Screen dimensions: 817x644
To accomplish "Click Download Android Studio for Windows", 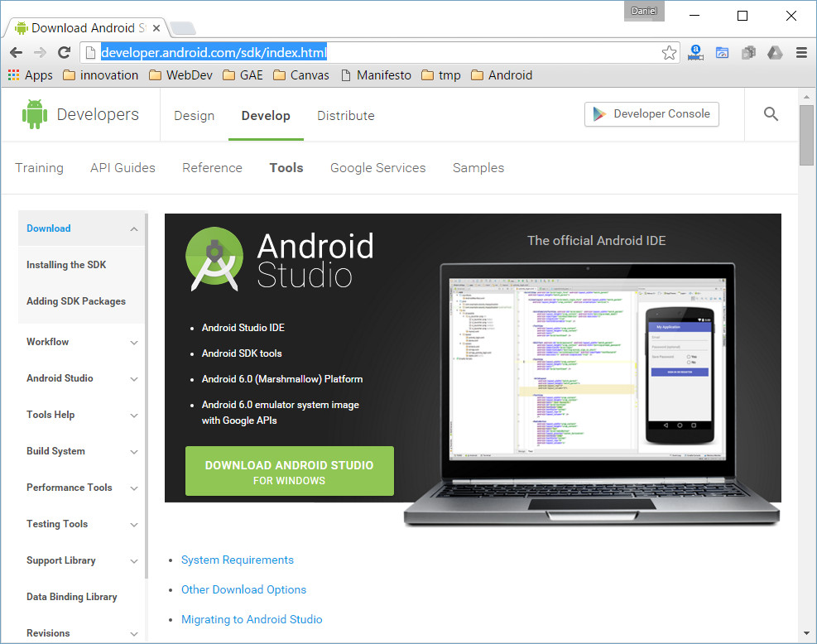I will pos(290,471).
